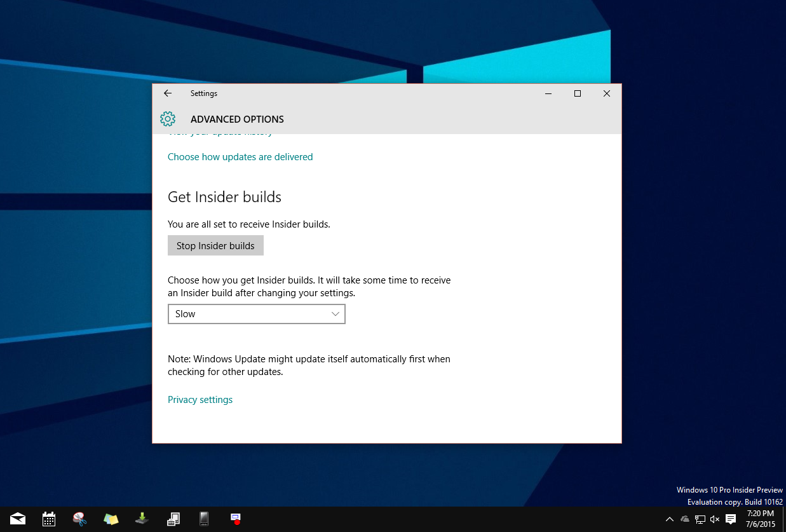
Task: Open the green download arrow taskbar app
Action: click(x=142, y=519)
